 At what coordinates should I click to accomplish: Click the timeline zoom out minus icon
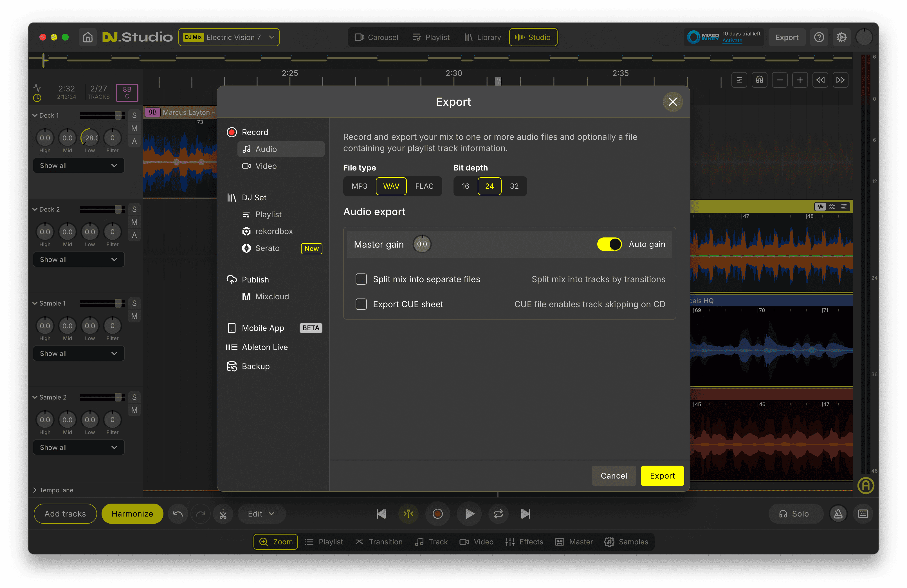pos(780,80)
